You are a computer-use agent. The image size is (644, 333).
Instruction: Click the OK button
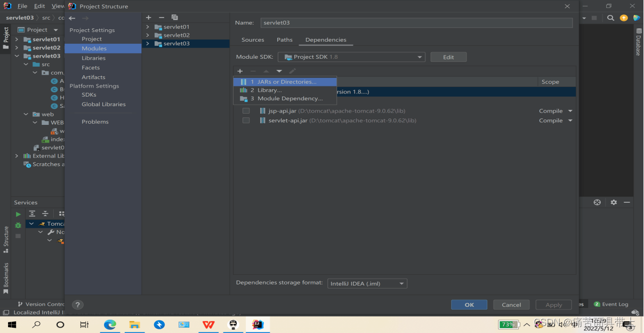[469, 305]
